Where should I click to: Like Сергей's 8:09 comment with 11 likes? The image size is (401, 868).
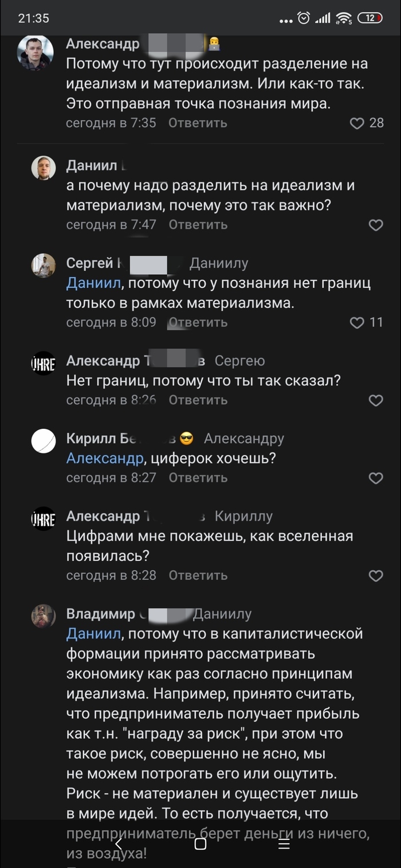click(357, 323)
